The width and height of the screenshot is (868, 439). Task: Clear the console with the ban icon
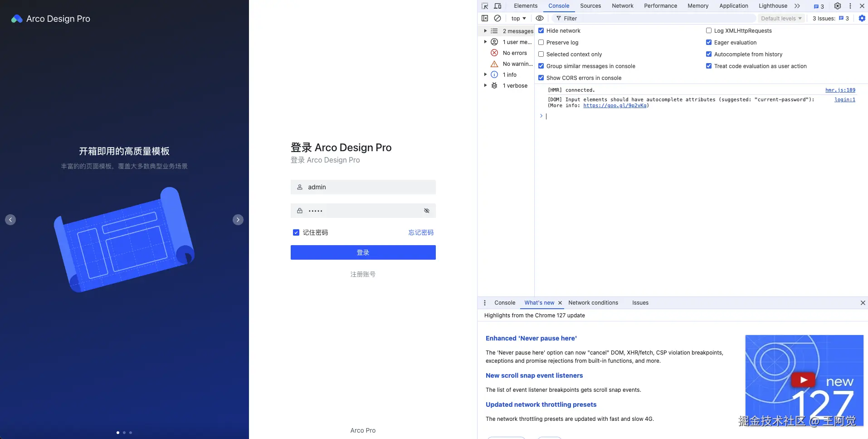pos(497,18)
